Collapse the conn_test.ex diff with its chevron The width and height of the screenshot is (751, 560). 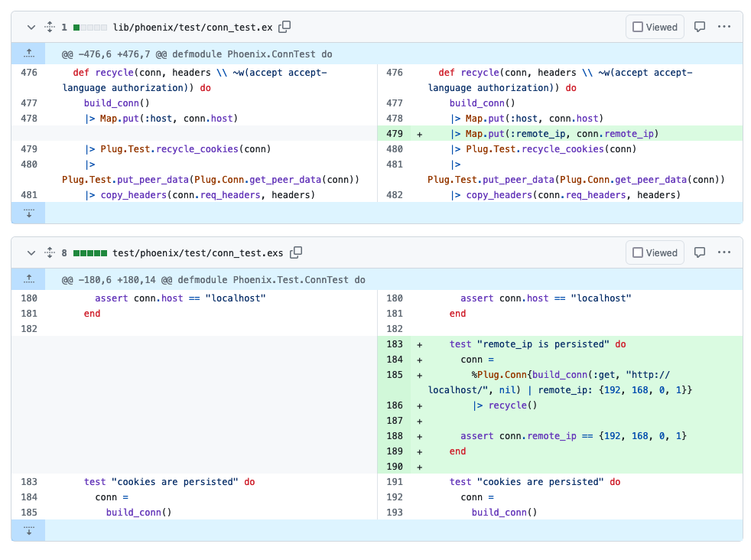[x=30, y=26]
